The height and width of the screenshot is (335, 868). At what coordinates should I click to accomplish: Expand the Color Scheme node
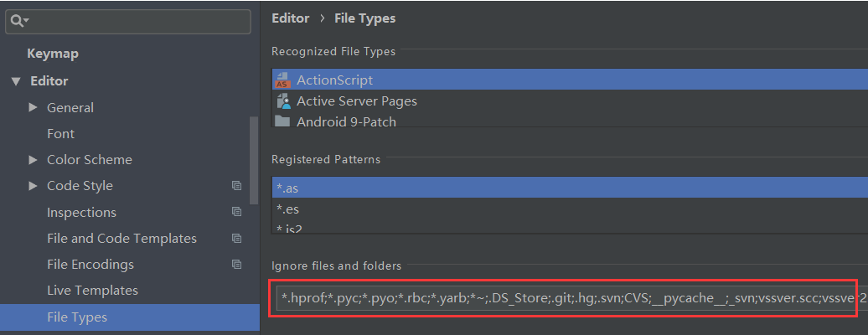click(33, 160)
